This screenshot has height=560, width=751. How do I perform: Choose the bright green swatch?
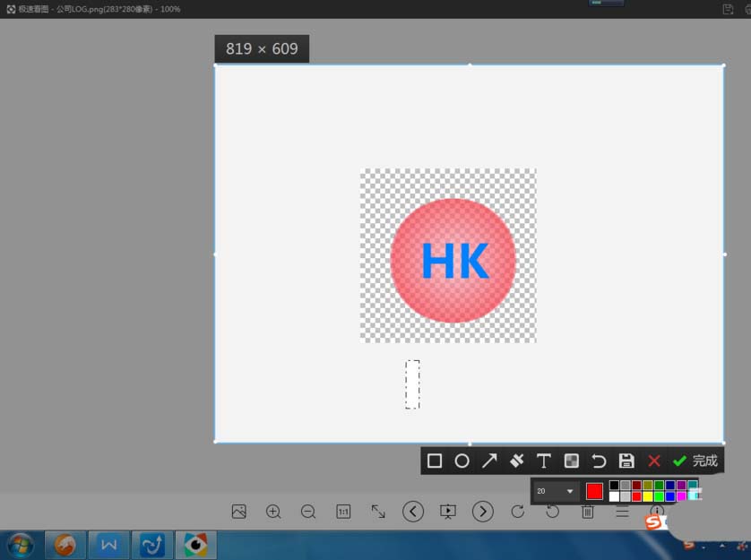click(x=659, y=496)
